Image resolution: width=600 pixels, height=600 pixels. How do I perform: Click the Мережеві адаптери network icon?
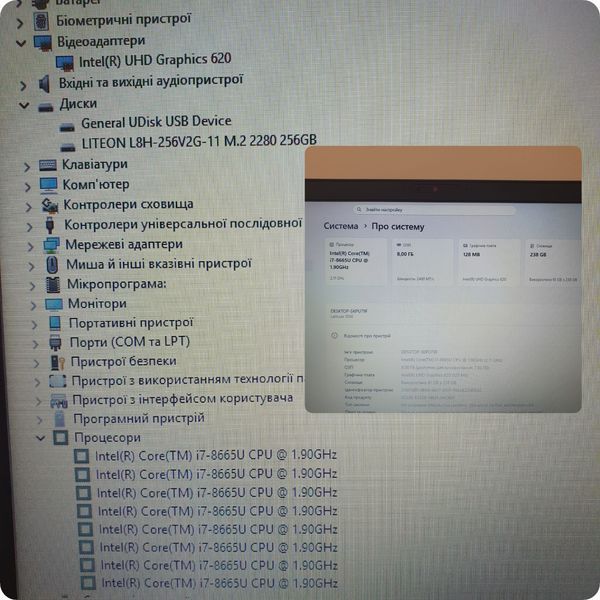point(51,245)
